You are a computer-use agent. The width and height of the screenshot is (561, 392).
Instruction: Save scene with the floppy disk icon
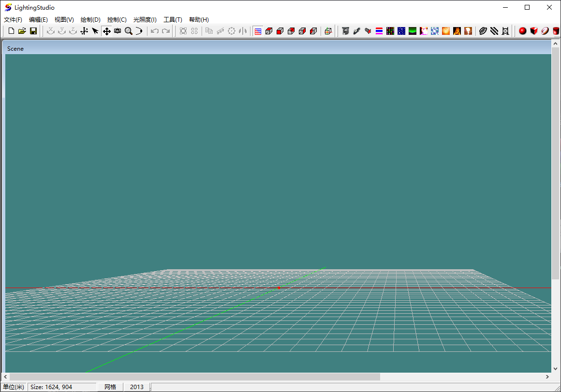pyautogui.click(x=33, y=31)
